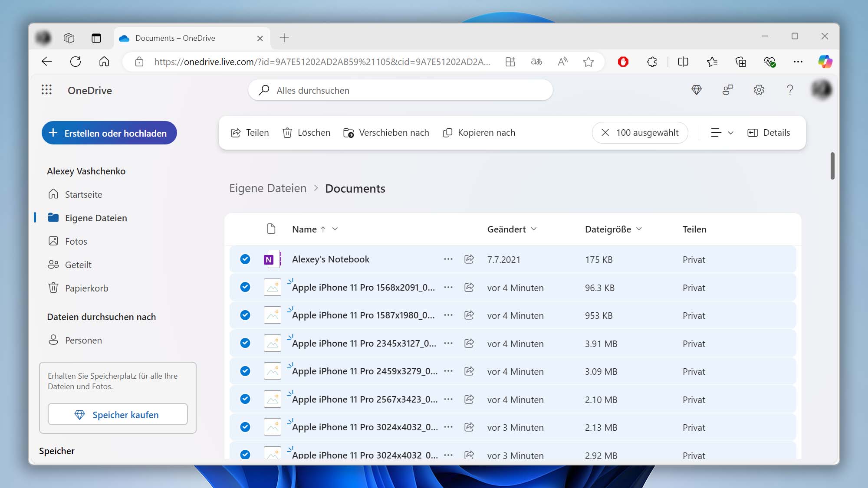
Task: Uncheck the 2.13 MB iPhone 3024x4032 row
Action: 245,427
